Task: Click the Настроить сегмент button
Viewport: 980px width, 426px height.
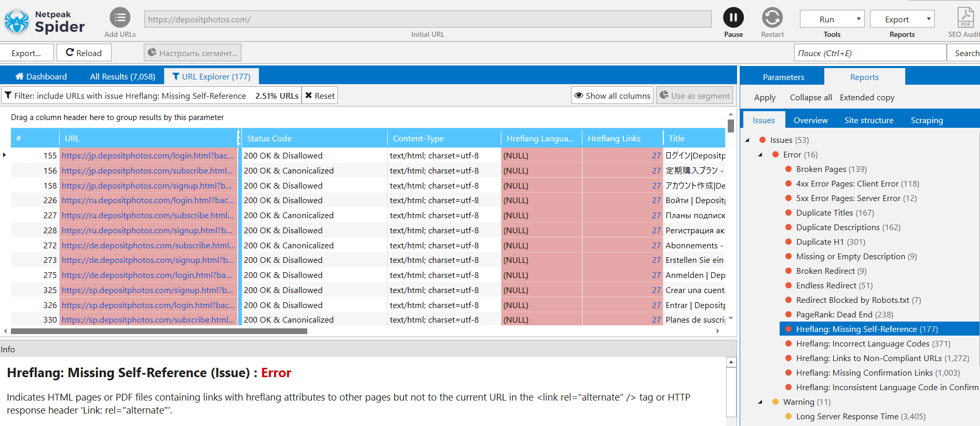Action: point(193,53)
